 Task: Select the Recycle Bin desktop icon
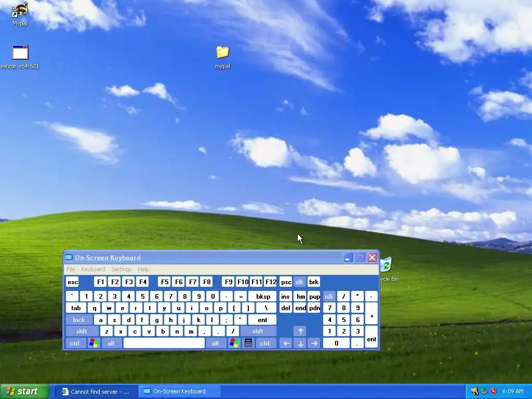(389, 270)
